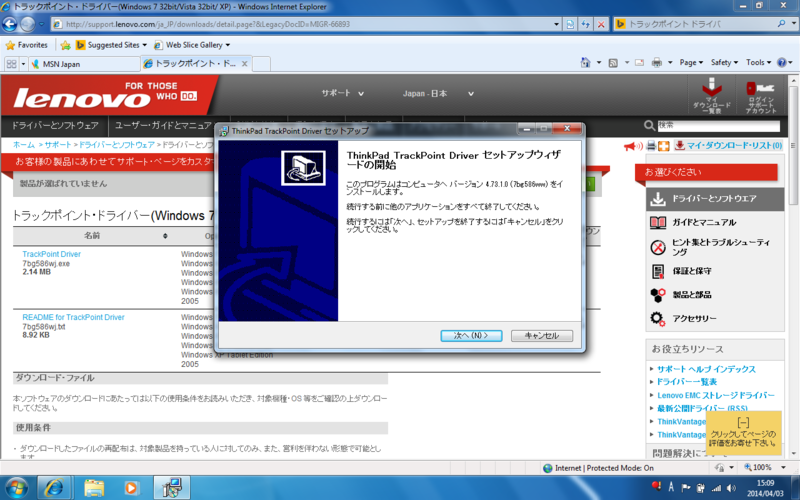800x500 pixels.
Task: Click the printer icon beside download list
Action: pyautogui.click(x=651, y=146)
